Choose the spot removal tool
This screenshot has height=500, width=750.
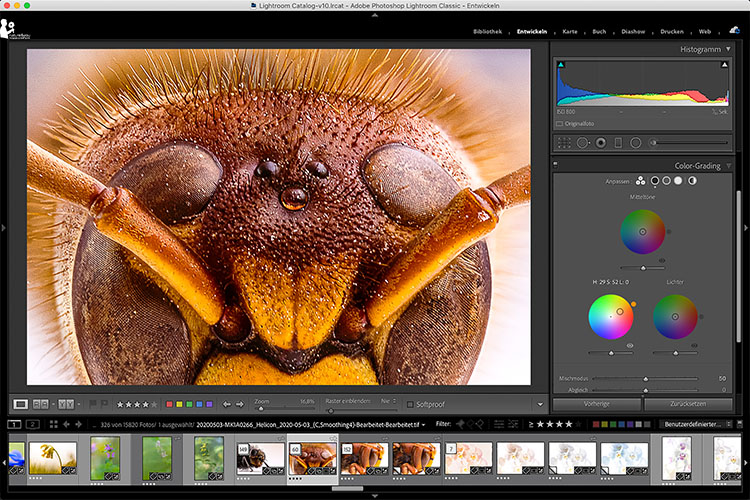click(582, 143)
